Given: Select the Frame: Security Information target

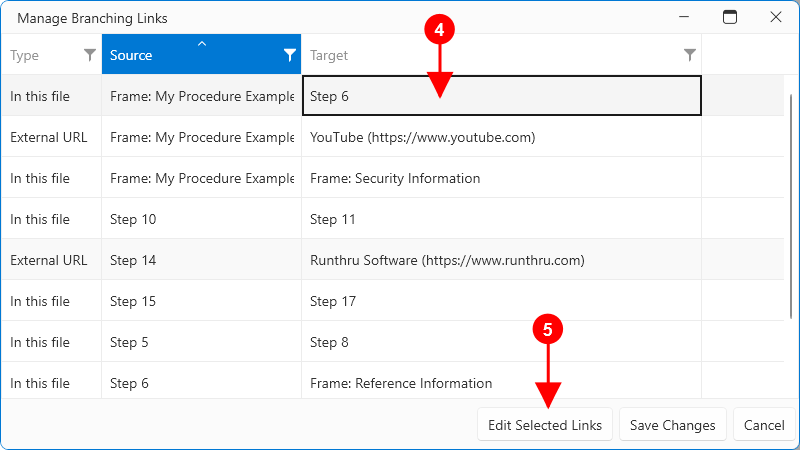Looking at the screenshot, I should tap(395, 178).
